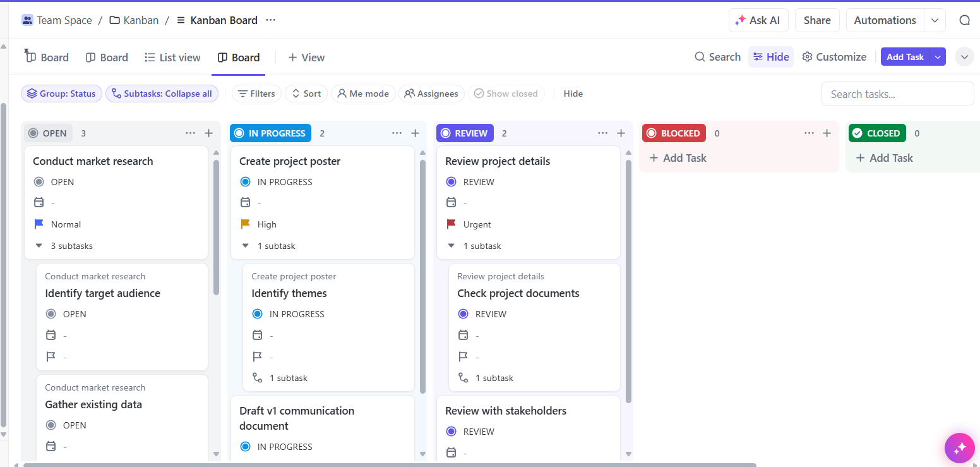This screenshot has width=980, height=467.
Task: Open Customize view settings
Action: tap(834, 56)
